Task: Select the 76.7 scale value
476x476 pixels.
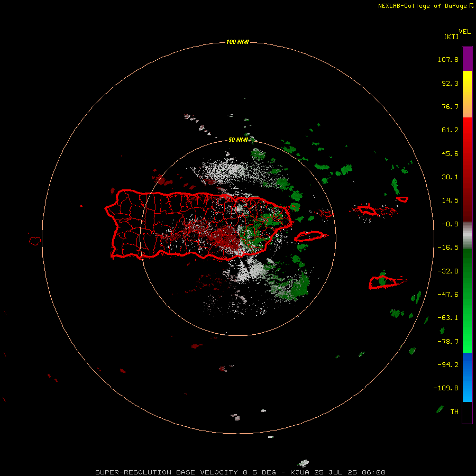Action: pos(450,106)
